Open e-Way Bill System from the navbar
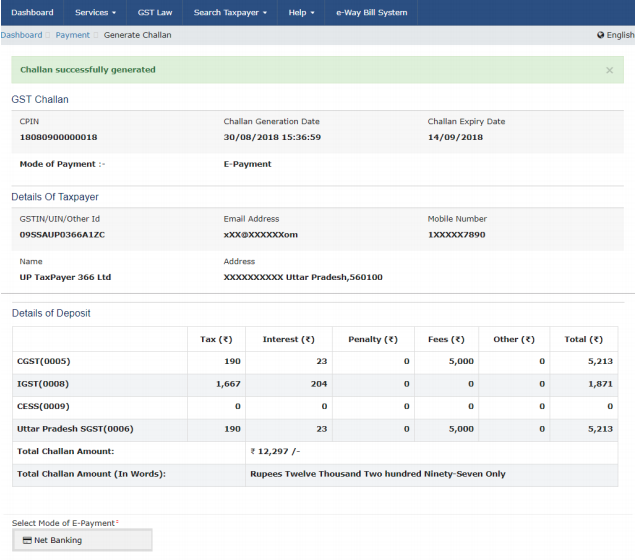 pyautogui.click(x=371, y=12)
